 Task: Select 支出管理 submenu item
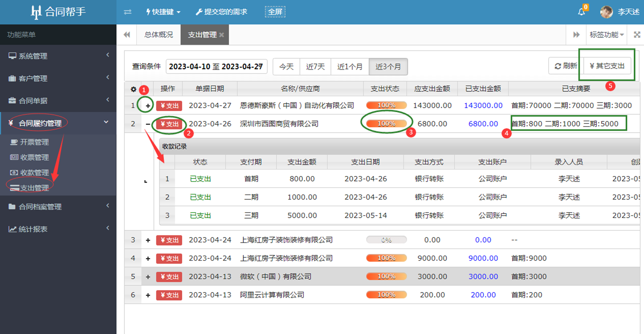click(34, 188)
